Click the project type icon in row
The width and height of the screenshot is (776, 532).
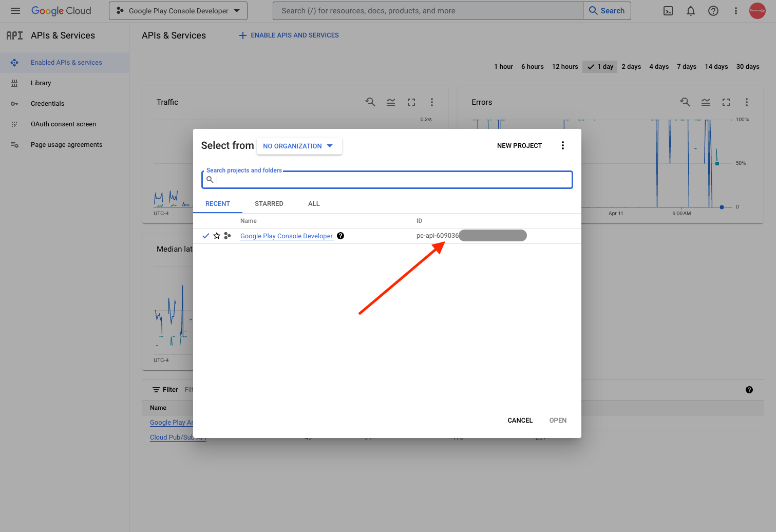(x=228, y=236)
